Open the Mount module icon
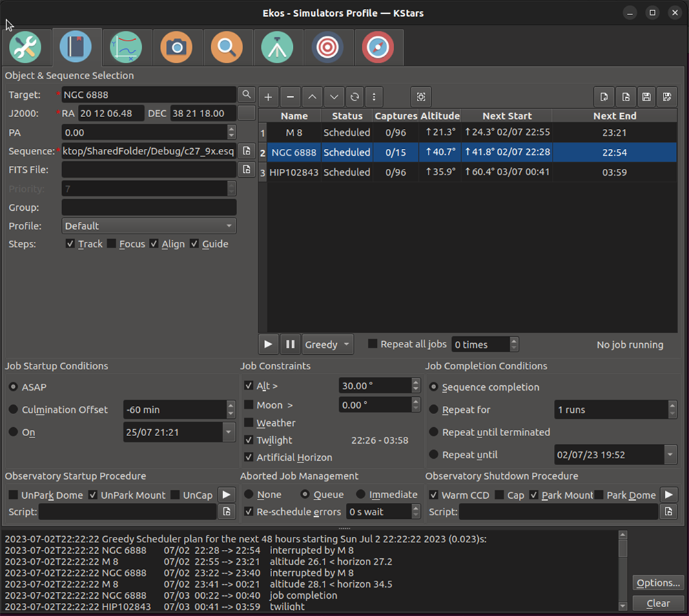This screenshot has width=689, height=616. point(278,47)
